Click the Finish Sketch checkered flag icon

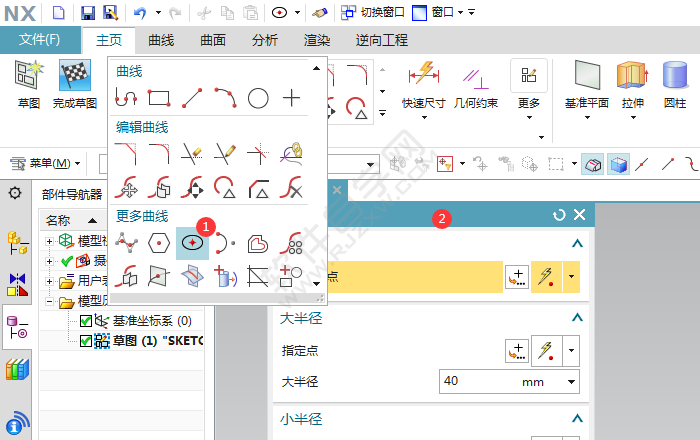(75, 75)
